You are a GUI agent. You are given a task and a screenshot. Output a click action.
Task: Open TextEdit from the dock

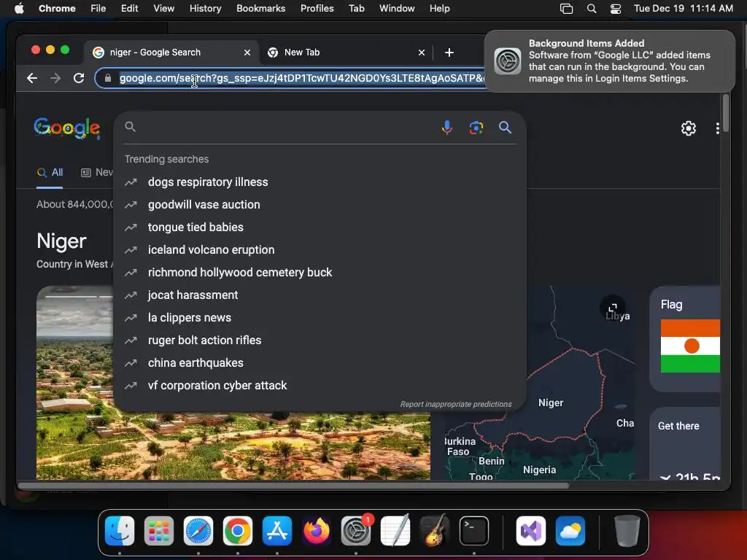395,531
